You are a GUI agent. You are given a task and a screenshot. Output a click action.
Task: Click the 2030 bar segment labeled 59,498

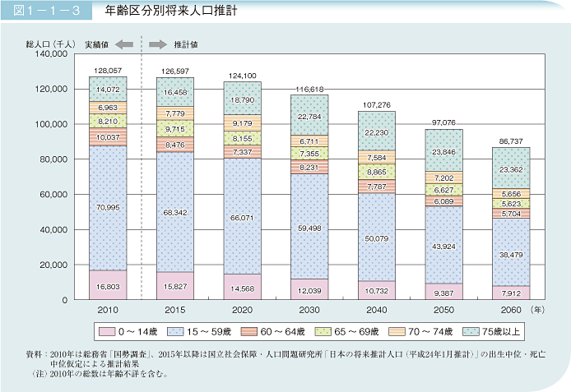pos(309,226)
